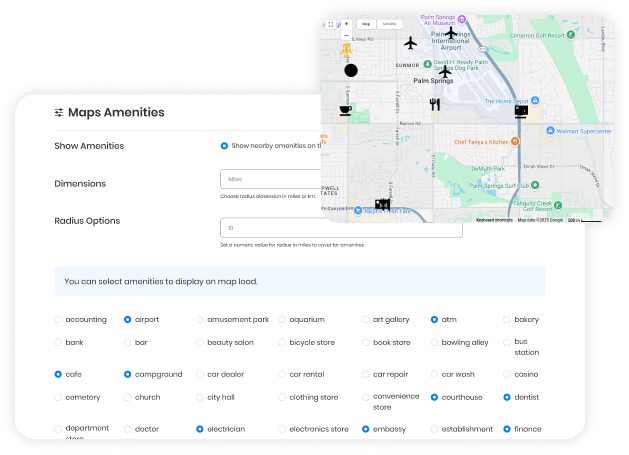This screenshot has height=455, width=629.
Task: Click the map zoom in plus button
Action: coord(347,24)
